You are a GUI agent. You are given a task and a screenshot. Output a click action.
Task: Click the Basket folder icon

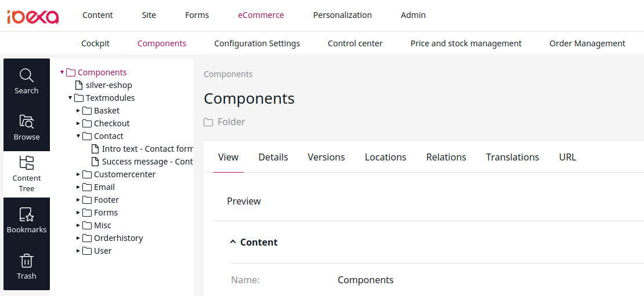click(86, 111)
